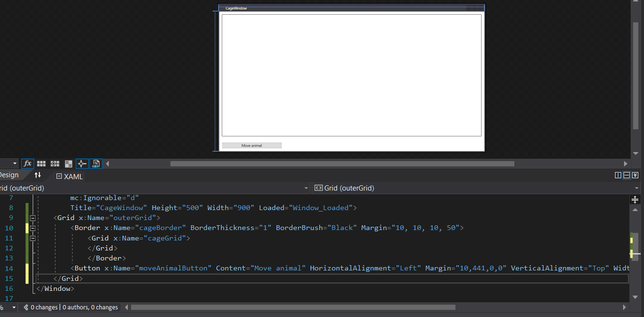This screenshot has width=644, height=317.
Task: Click code editor horizontal scrollbar left arrow
Action: coord(126,307)
